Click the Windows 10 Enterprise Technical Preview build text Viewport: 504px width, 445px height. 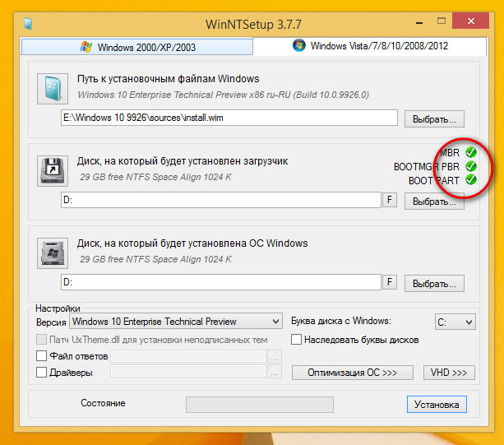click(224, 95)
